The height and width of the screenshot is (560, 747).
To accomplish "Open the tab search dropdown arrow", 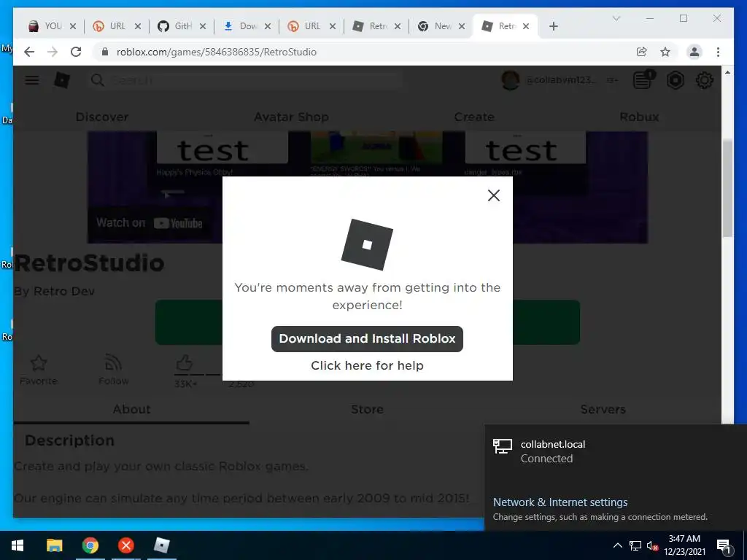I will click(x=616, y=18).
